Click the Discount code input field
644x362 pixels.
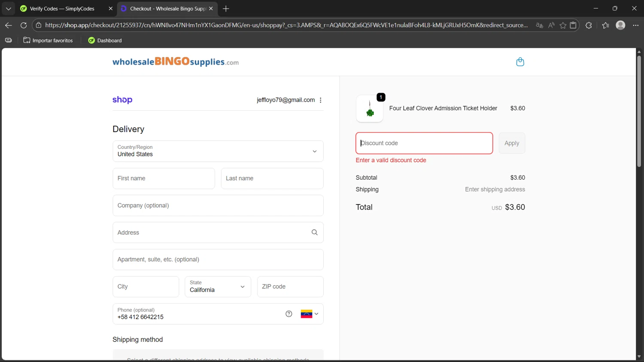coord(424,143)
